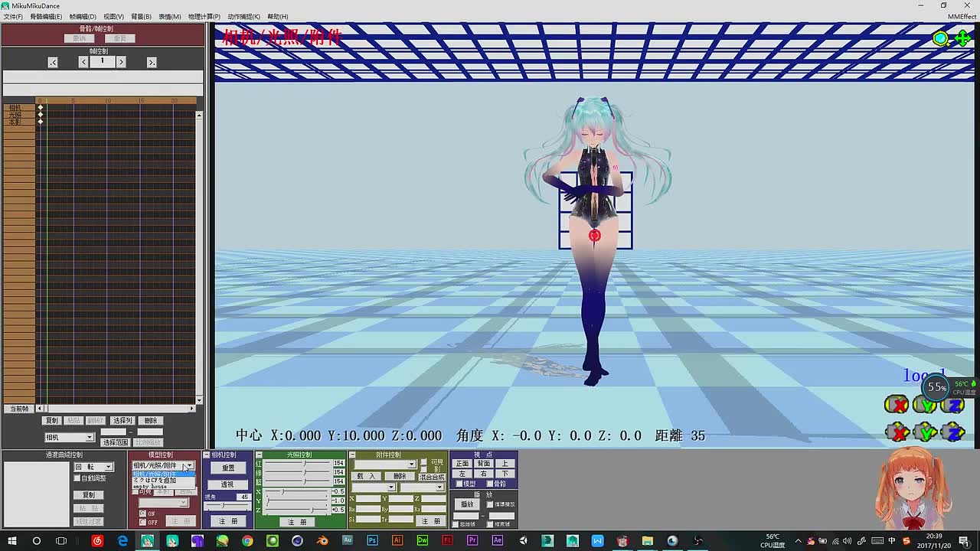Click the lower Y axis move icon

coord(925,432)
